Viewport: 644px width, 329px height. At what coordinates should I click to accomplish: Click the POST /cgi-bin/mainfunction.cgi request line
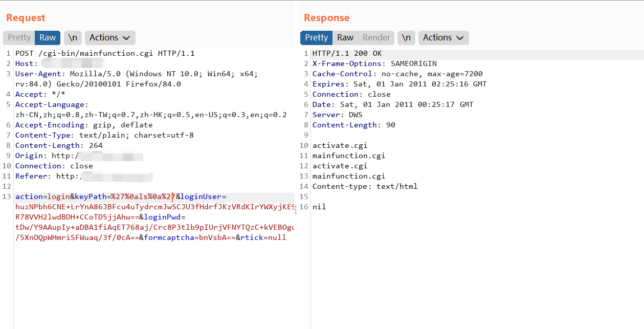(x=105, y=53)
